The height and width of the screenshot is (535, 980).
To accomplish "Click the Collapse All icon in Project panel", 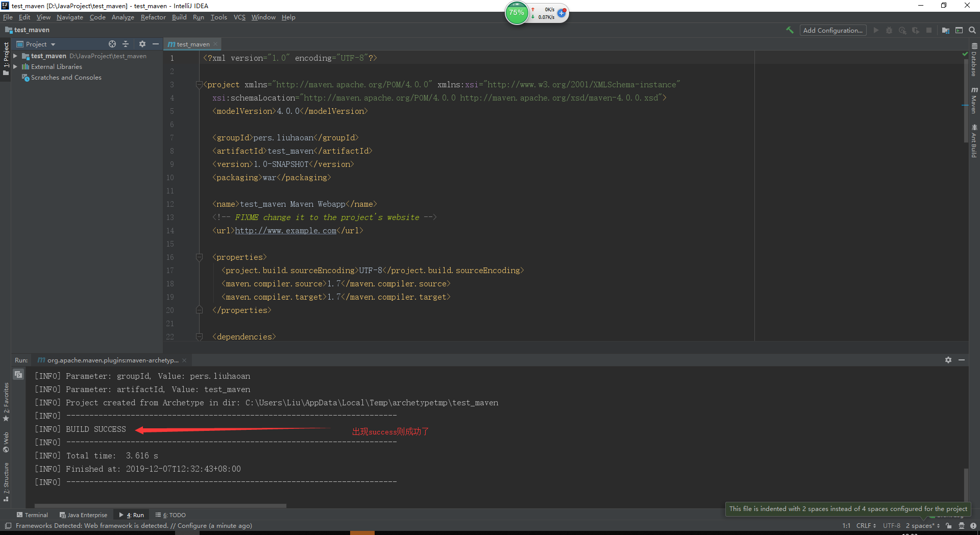I will point(126,44).
